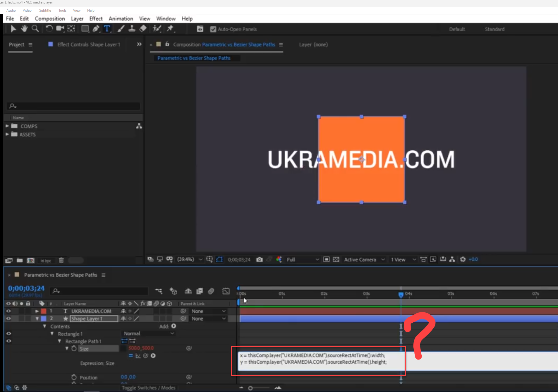Open the Graph Editor
Image resolution: width=558 pixels, height=392 pixels.
point(226,291)
